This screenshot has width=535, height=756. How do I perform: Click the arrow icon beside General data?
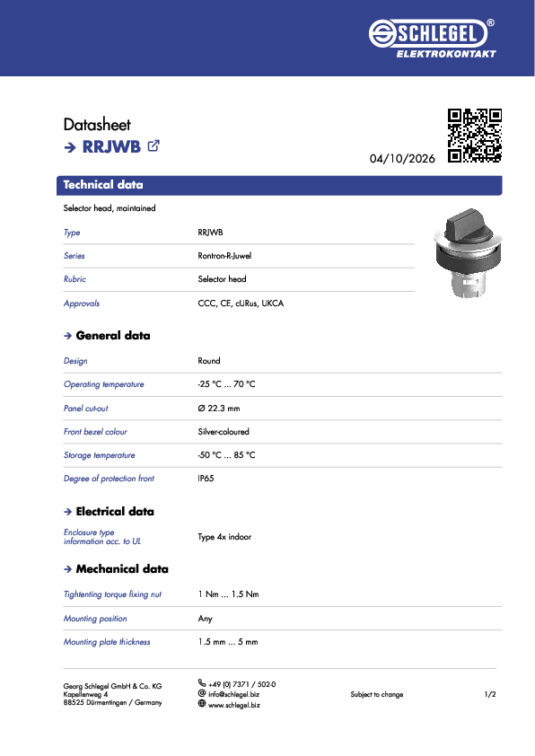[x=67, y=336]
